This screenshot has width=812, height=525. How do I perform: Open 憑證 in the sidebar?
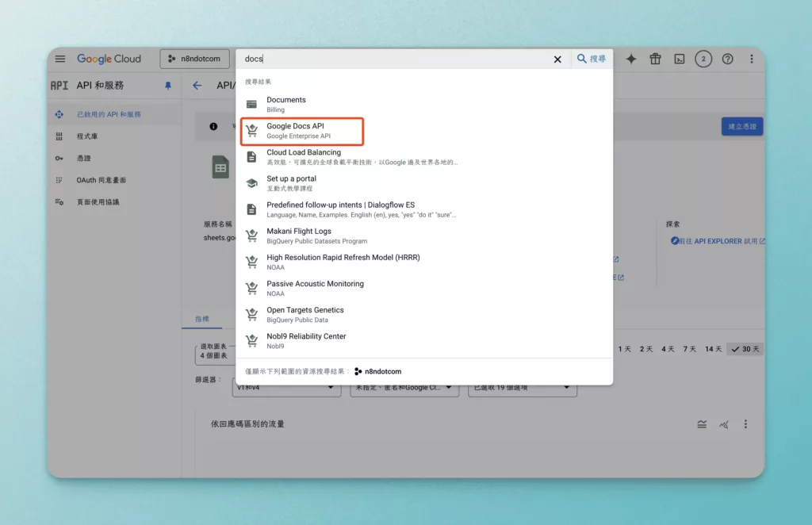[115, 158]
